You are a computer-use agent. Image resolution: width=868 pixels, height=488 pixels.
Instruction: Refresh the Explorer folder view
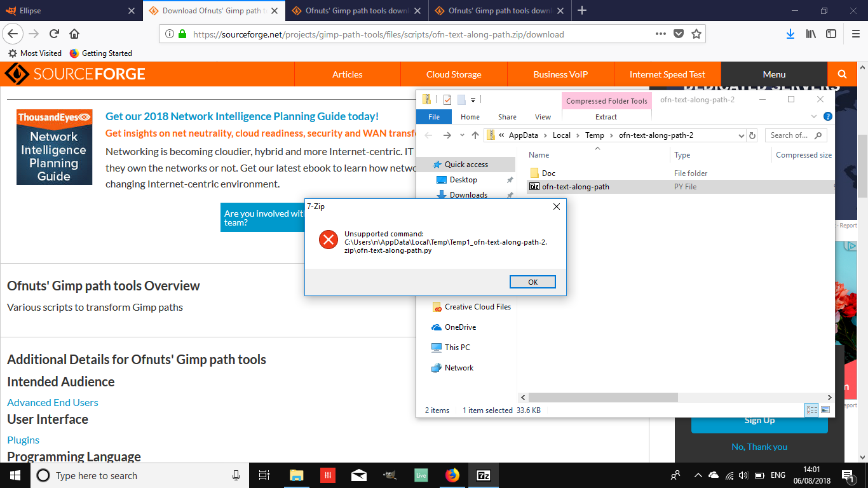753,135
